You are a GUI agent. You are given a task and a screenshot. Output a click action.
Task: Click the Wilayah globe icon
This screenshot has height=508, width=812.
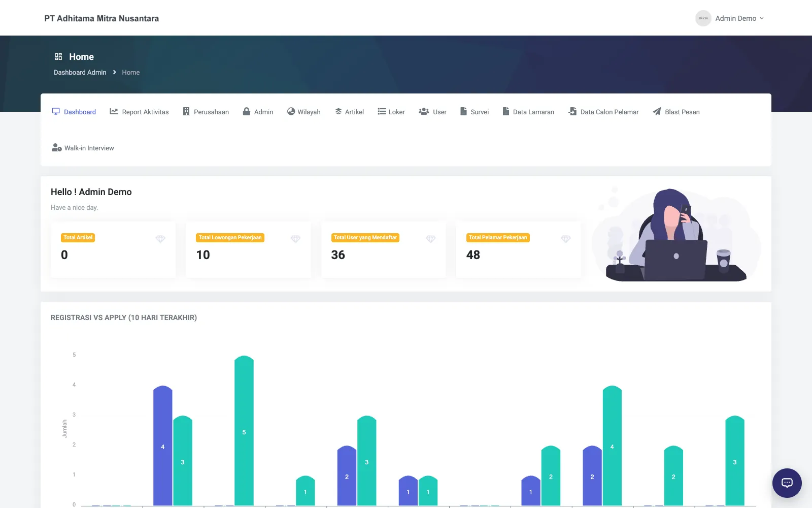coord(291,112)
